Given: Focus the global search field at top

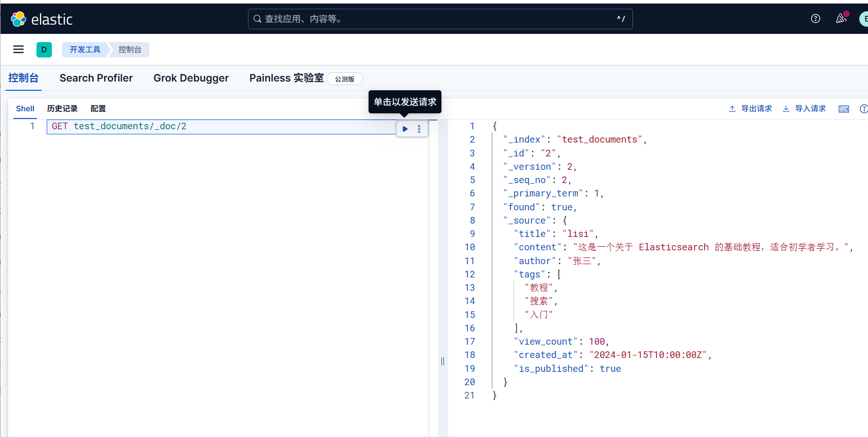Looking at the screenshot, I should tap(440, 19).
